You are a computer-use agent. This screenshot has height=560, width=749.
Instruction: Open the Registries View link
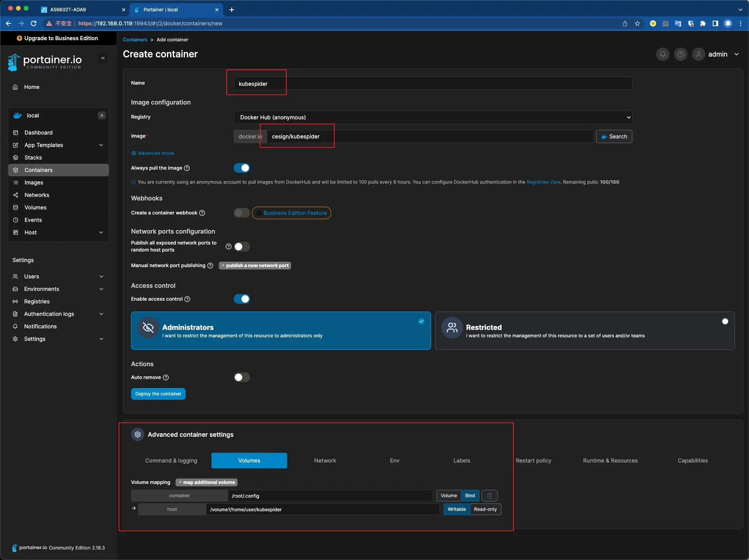click(x=543, y=182)
